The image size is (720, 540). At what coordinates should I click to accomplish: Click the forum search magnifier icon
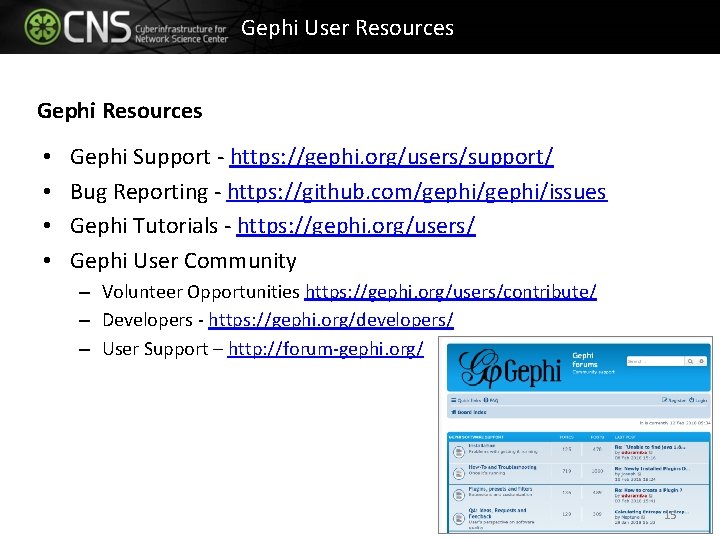point(690,361)
